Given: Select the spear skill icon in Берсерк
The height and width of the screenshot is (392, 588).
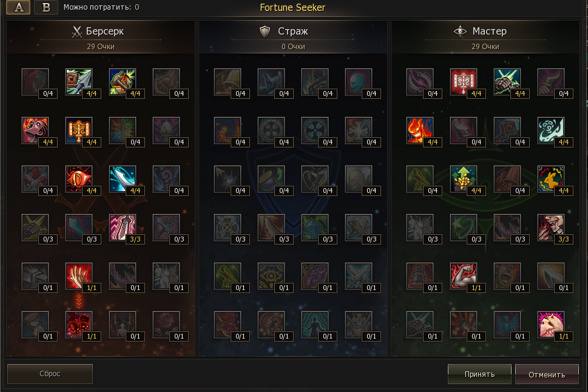Looking at the screenshot, I should coord(79,82).
